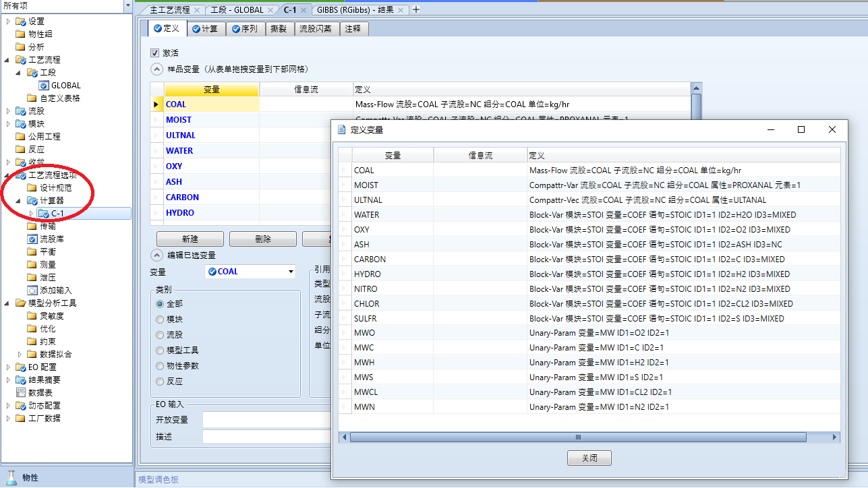Screen dimensions: 868x488
Task: Click the 添加输入 icon
Action: pyautogui.click(x=32, y=291)
